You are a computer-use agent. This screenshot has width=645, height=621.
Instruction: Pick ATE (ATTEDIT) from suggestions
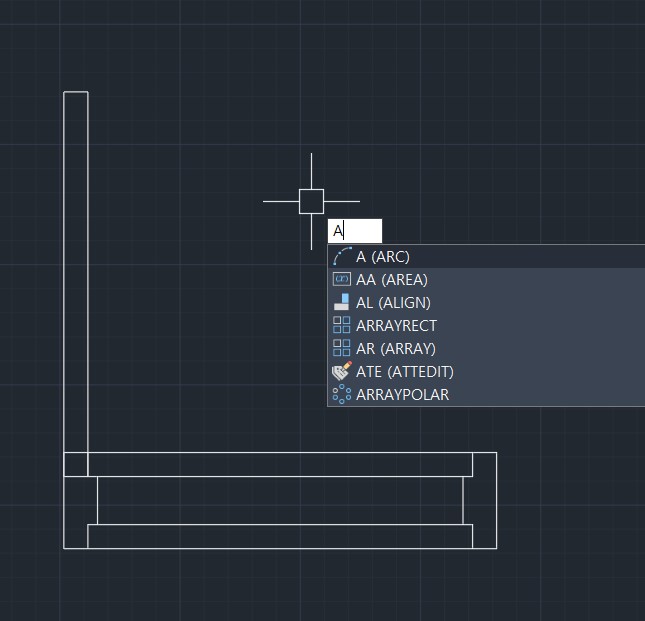point(486,371)
